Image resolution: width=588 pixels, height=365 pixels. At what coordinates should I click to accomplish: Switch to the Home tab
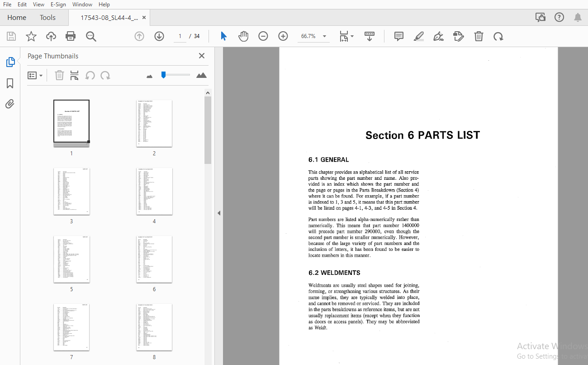(17, 18)
